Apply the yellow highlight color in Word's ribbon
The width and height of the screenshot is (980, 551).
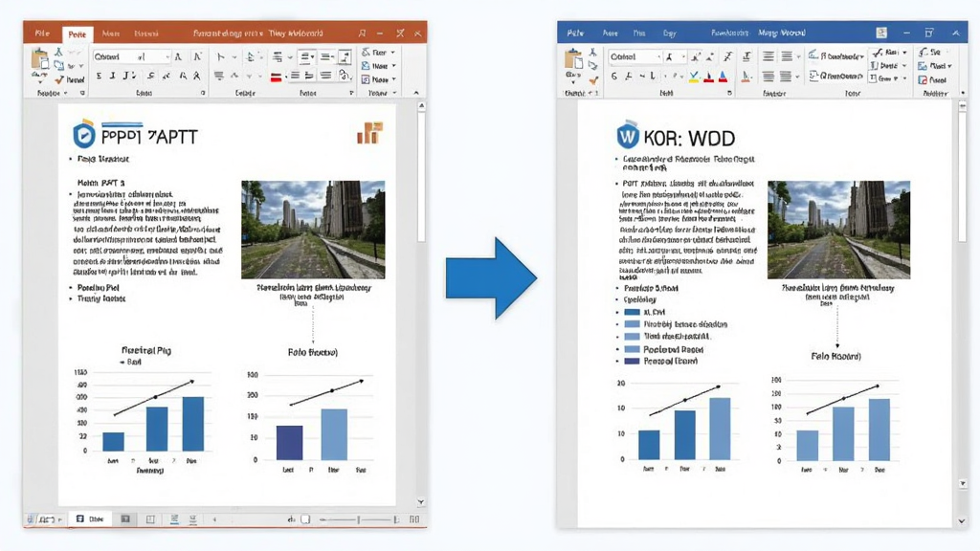694,77
